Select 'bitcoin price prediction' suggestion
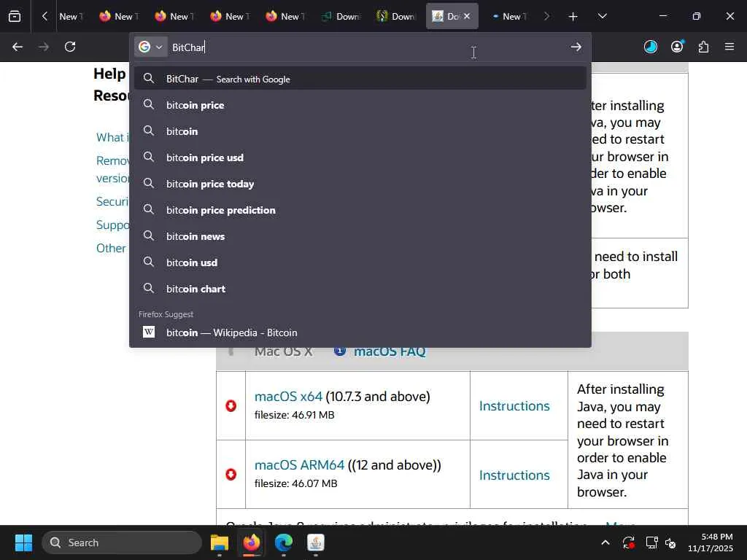The height and width of the screenshot is (560, 747). [x=360, y=210]
